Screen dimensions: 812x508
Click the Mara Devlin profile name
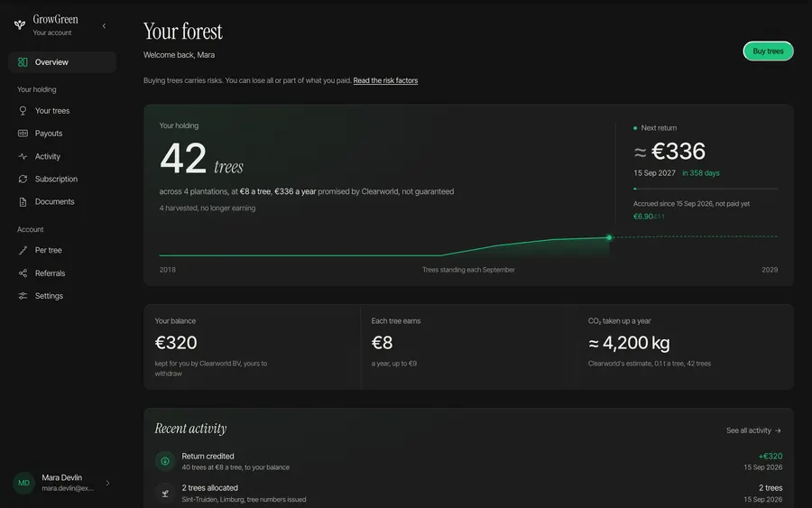(61, 477)
